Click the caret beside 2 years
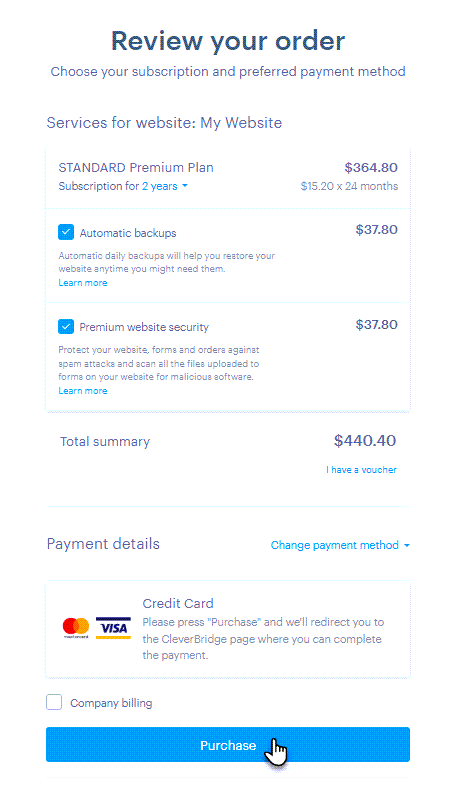The image size is (455, 789). pos(185,186)
